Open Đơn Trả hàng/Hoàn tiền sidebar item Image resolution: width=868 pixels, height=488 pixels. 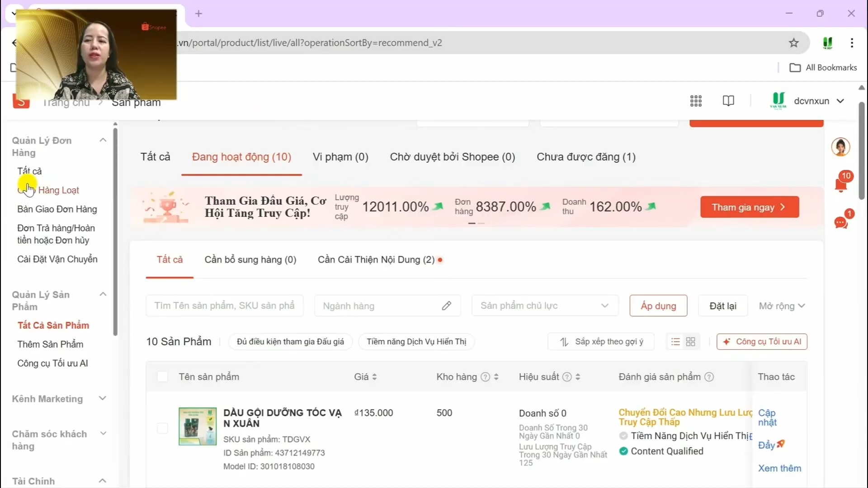coord(56,234)
